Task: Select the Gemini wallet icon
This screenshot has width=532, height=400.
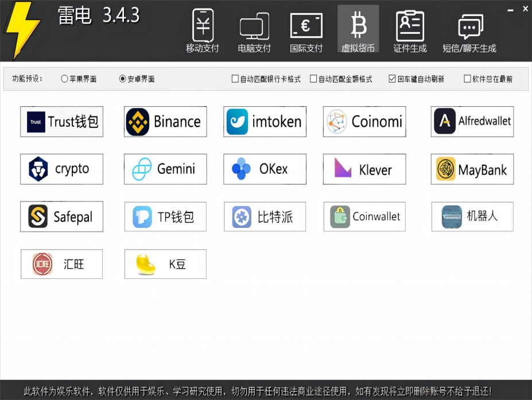Action: coord(165,169)
